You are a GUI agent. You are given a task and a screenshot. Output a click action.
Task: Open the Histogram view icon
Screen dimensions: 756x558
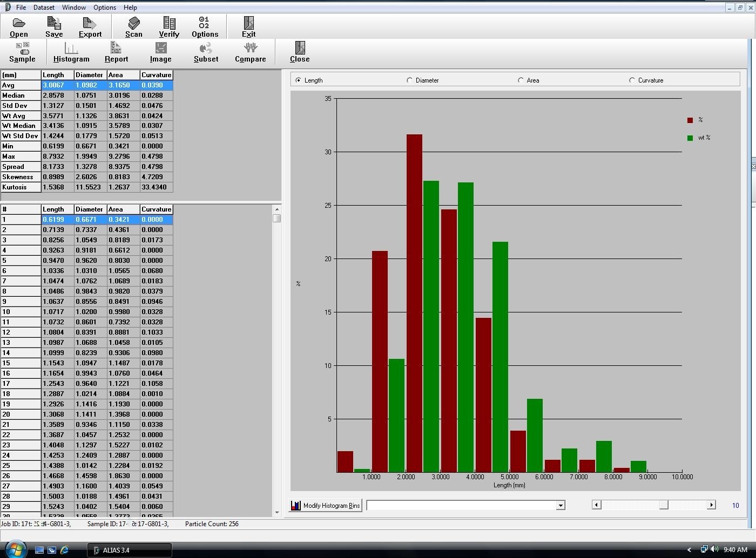coord(71,49)
